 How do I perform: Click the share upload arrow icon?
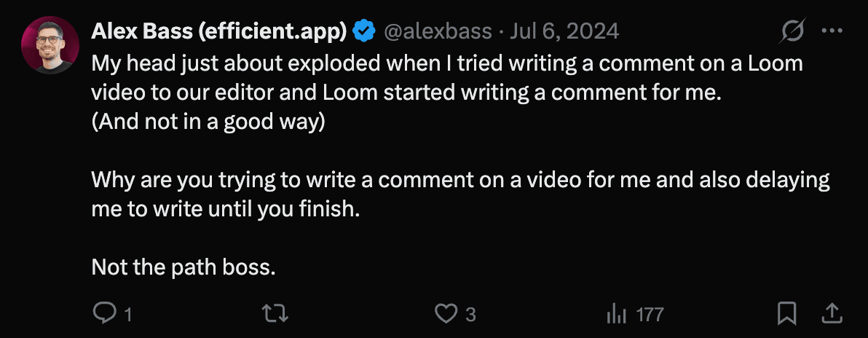832,314
